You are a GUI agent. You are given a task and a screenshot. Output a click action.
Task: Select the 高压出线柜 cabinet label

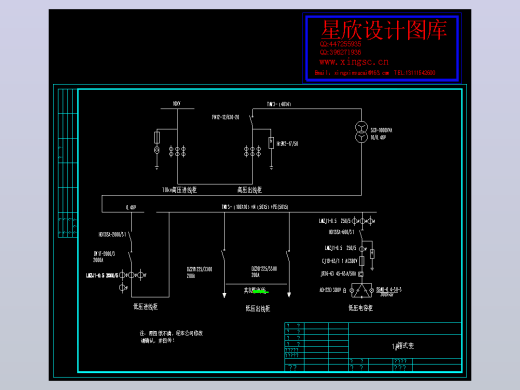pyautogui.click(x=249, y=190)
